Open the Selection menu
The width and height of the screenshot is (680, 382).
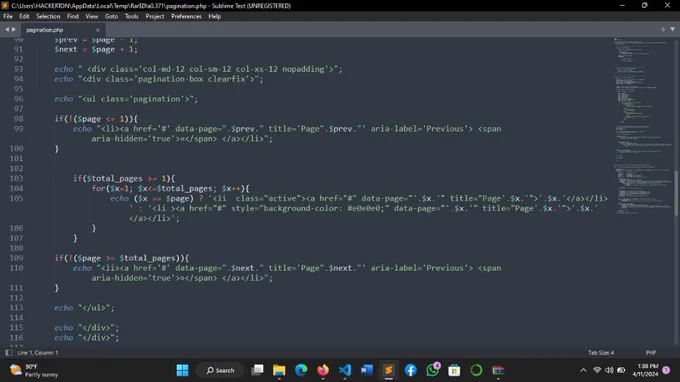48,16
